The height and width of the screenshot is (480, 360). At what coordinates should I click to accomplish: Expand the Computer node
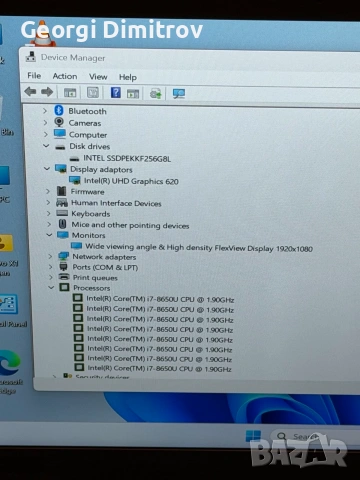(x=46, y=134)
